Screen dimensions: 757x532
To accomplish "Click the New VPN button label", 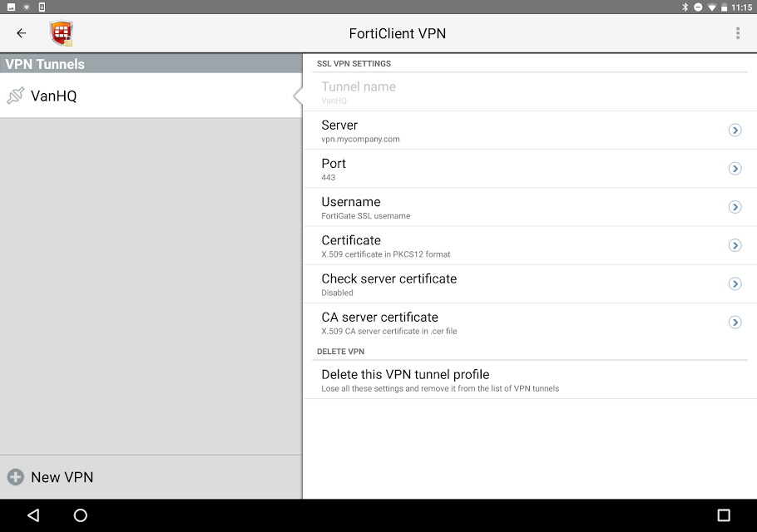I will click(x=62, y=477).
